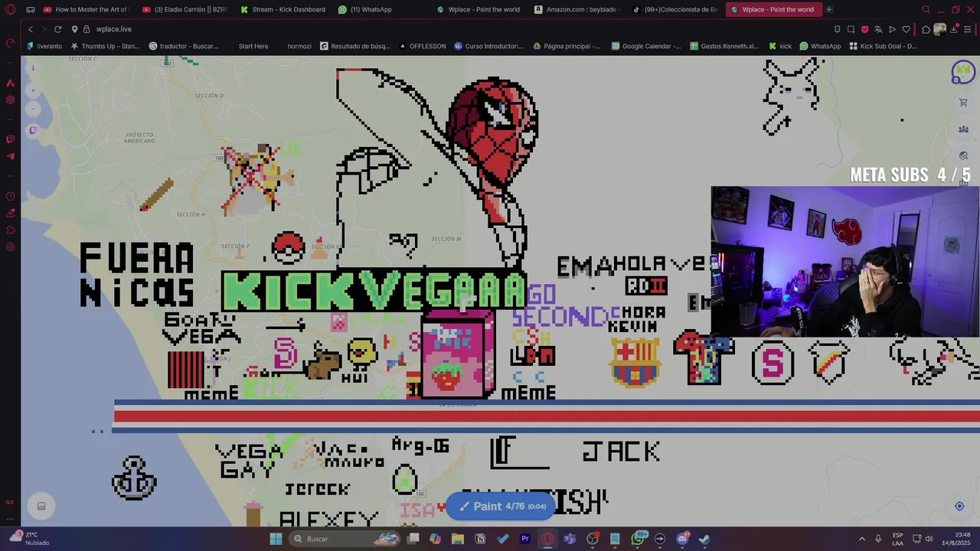Open the Wplace user profile avatar
This screenshot has height=551, width=980.
coord(962,73)
